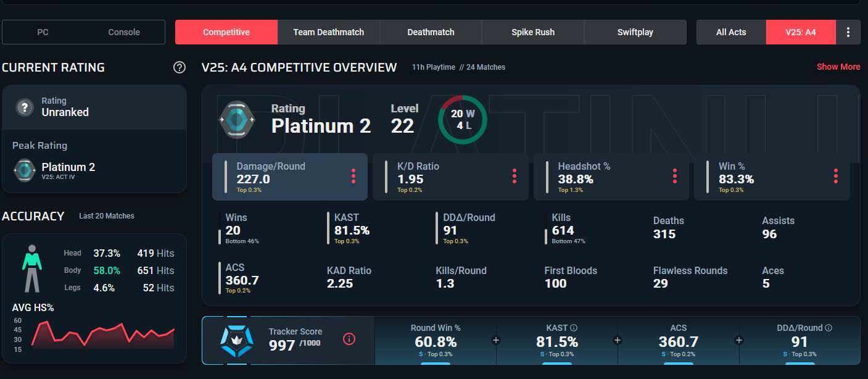Select the V25: A4 act button
The height and width of the screenshot is (379, 868).
tap(801, 31)
